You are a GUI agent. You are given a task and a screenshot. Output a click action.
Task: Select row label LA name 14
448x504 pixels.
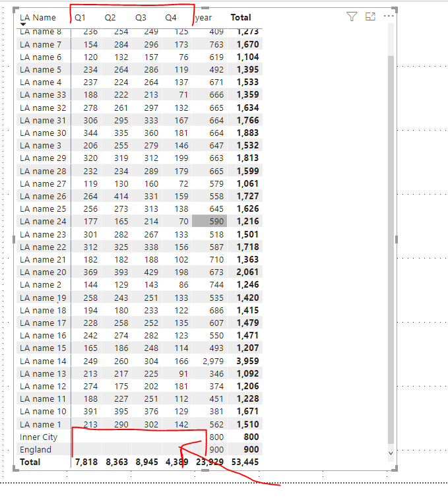(x=43, y=361)
